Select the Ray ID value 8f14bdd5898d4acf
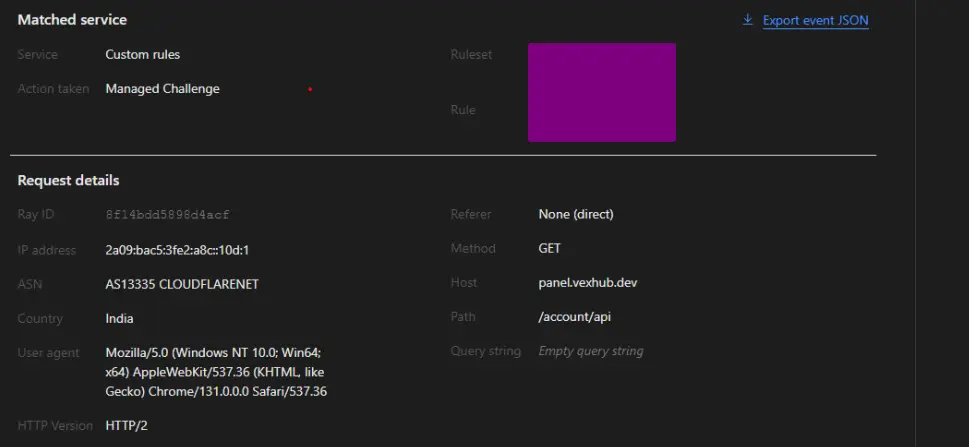Image resolution: width=969 pixels, height=447 pixels. pyautogui.click(x=167, y=215)
